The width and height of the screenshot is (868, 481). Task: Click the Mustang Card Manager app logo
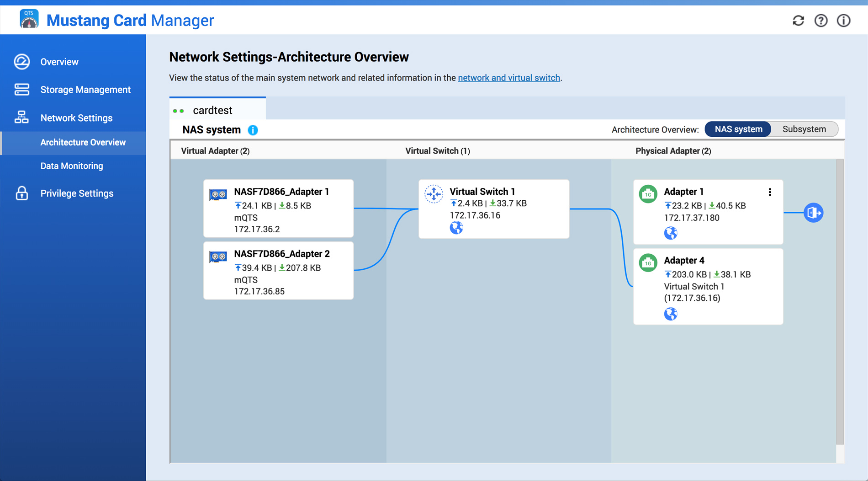click(x=29, y=20)
